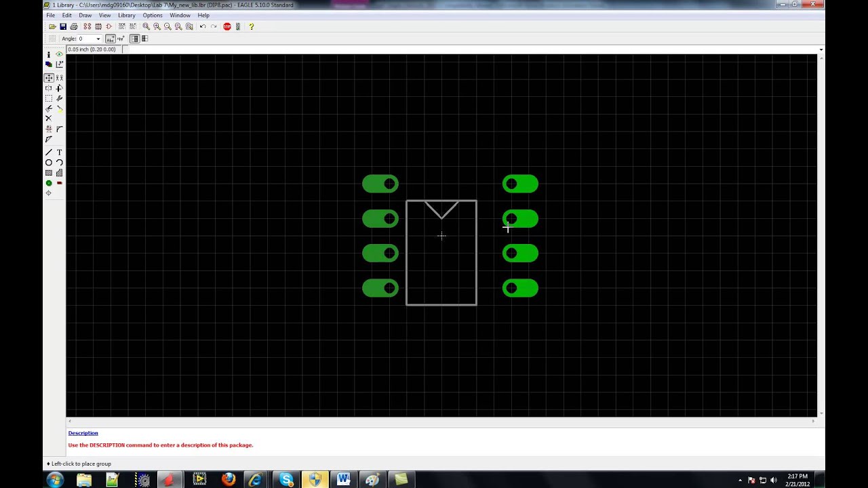The width and height of the screenshot is (868, 488).
Task: Expand the Angle dropdown
Action: [x=98, y=39]
